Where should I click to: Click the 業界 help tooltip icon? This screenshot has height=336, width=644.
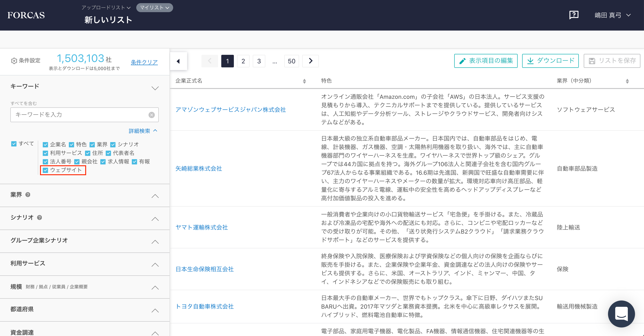pos(28,195)
